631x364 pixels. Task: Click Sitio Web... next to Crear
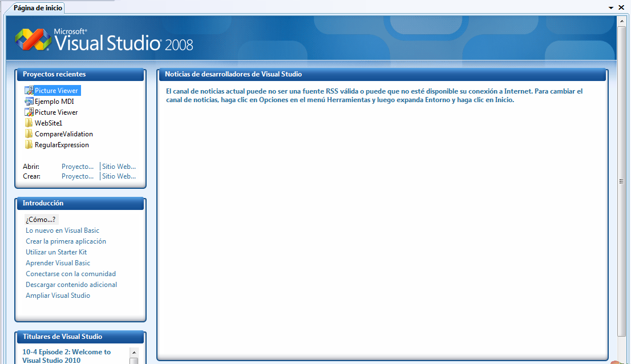119,176
